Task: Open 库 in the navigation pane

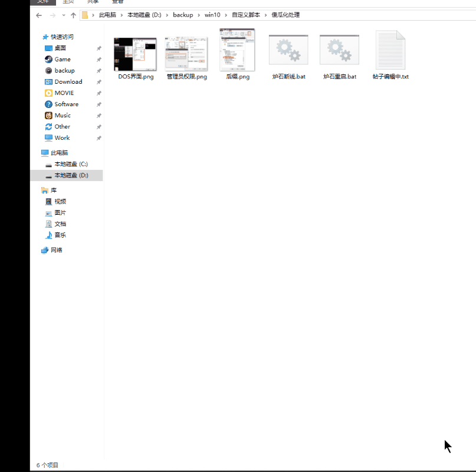Action: pyautogui.click(x=54, y=191)
